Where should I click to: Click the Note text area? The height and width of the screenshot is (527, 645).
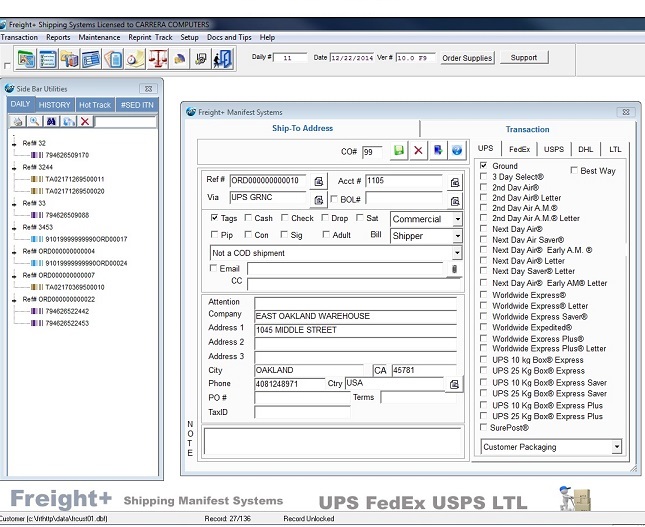[332, 441]
